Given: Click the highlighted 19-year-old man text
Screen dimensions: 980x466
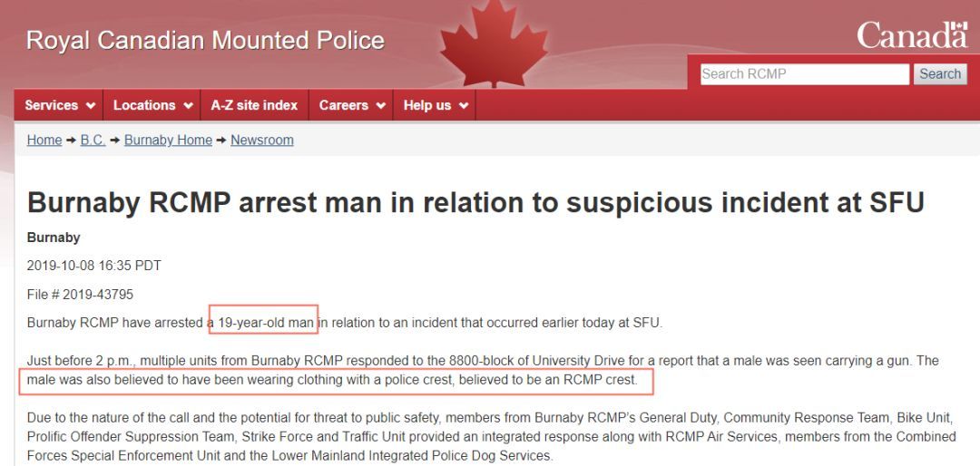Looking at the screenshot, I should [x=266, y=324].
